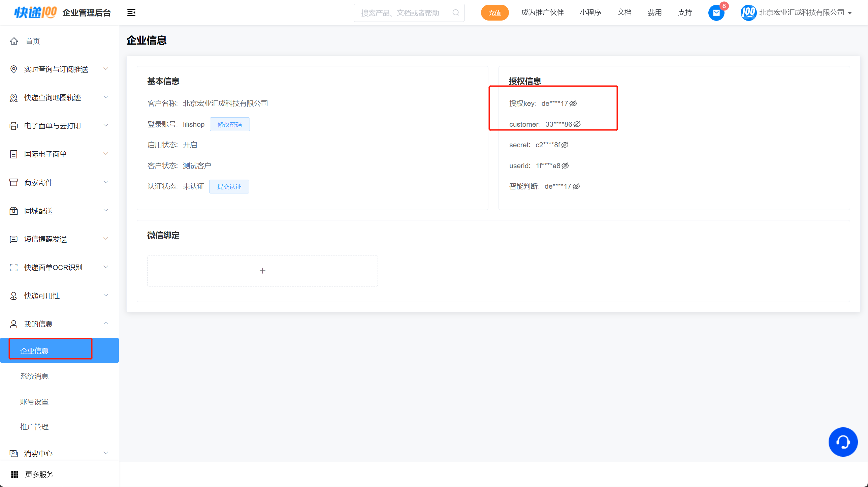Reveal the customer value with eye icon
The height and width of the screenshot is (487, 868).
(577, 124)
